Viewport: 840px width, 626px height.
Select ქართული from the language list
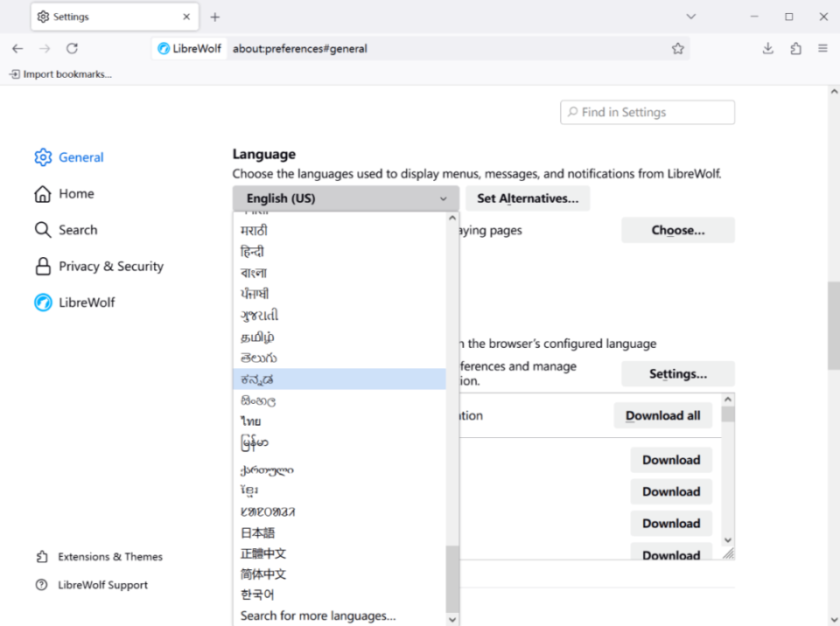point(339,470)
